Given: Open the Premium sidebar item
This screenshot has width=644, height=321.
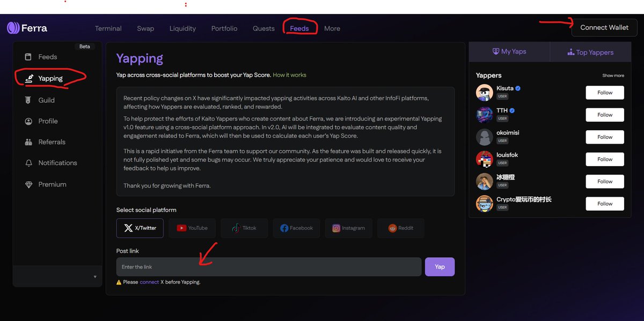Looking at the screenshot, I should (x=45, y=184).
